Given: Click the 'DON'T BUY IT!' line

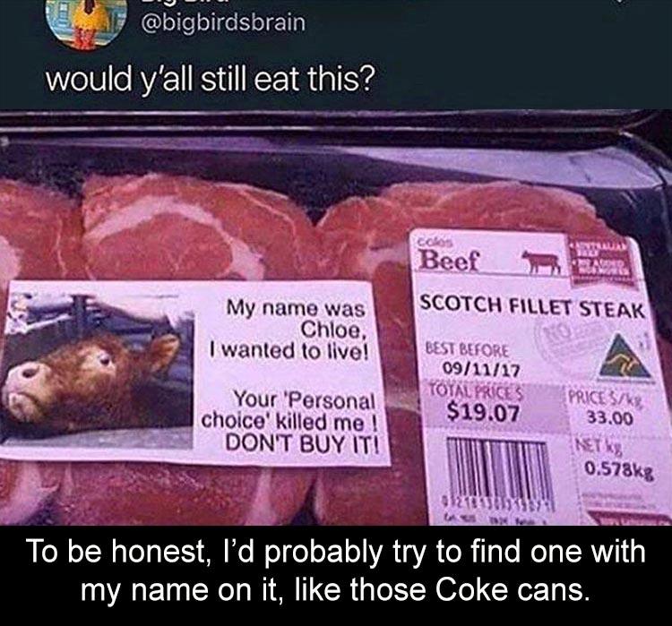Looking at the screenshot, I should [x=302, y=443].
